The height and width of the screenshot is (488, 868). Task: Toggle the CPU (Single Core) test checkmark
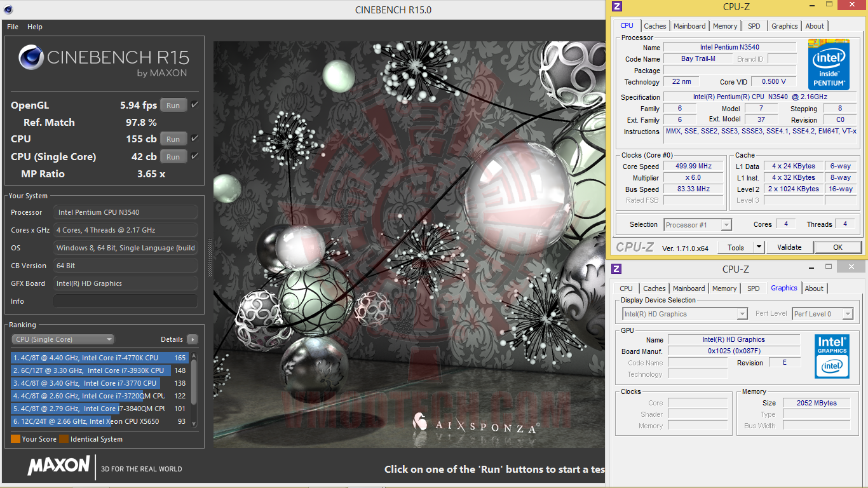[194, 156]
